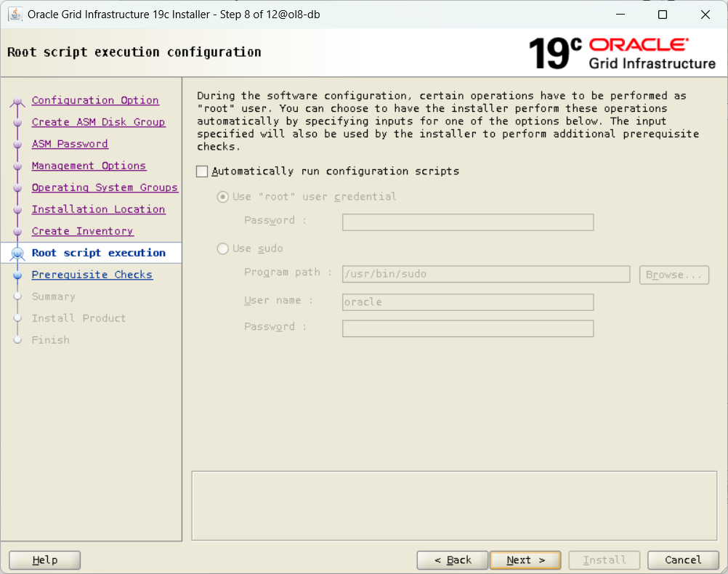Go to Prerequisite Checks step
728x574 pixels.
point(92,275)
